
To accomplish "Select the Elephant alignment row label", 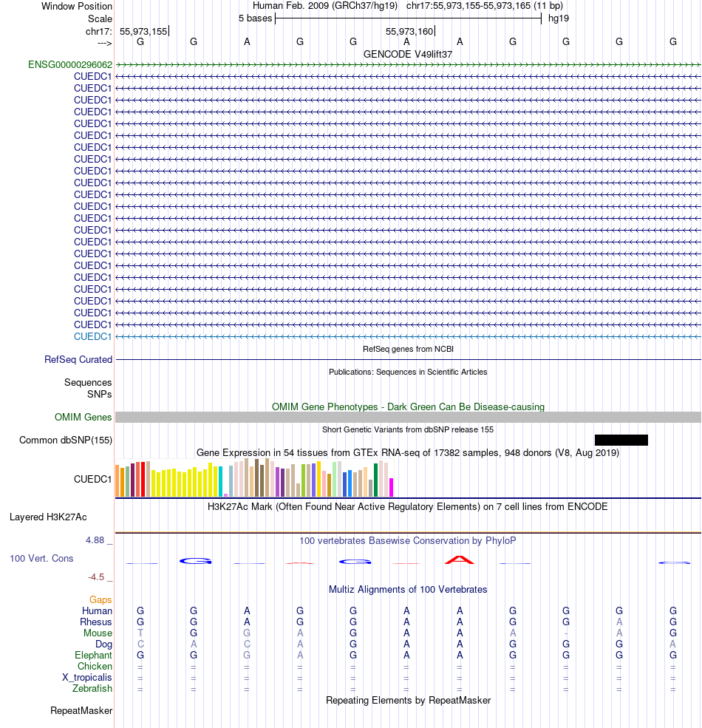I will pyautogui.click(x=93, y=656).
